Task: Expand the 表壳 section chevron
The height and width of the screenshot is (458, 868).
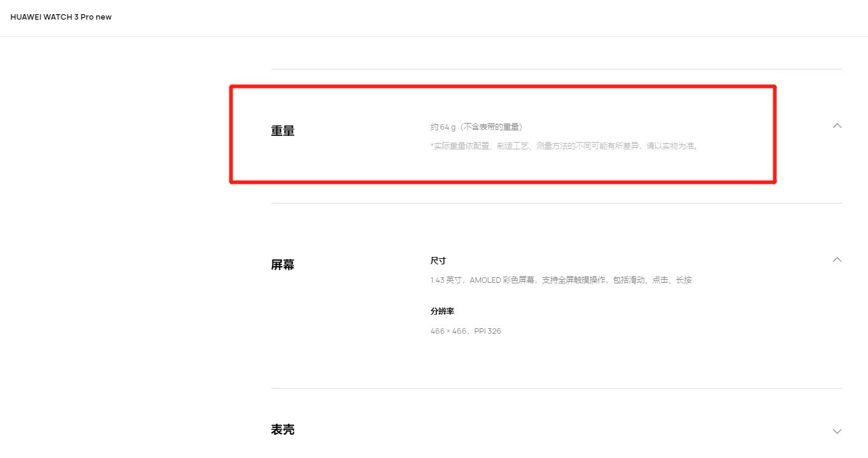Action: click(x=837, y=431)
